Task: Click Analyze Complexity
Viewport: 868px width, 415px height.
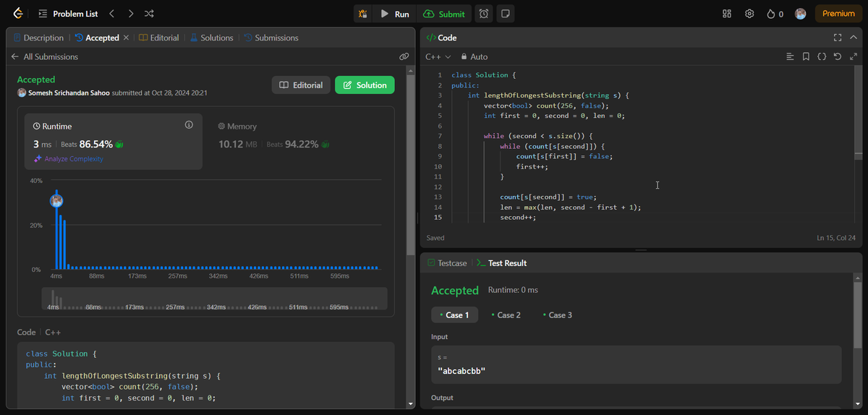Action: 68,159
